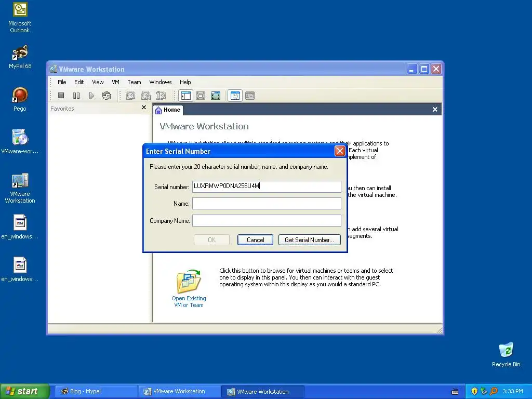Image resolution: width=532 pixels, height=399 pixels.
Task: Click the Open Existing VM or Team link
Action: point(189,302)
